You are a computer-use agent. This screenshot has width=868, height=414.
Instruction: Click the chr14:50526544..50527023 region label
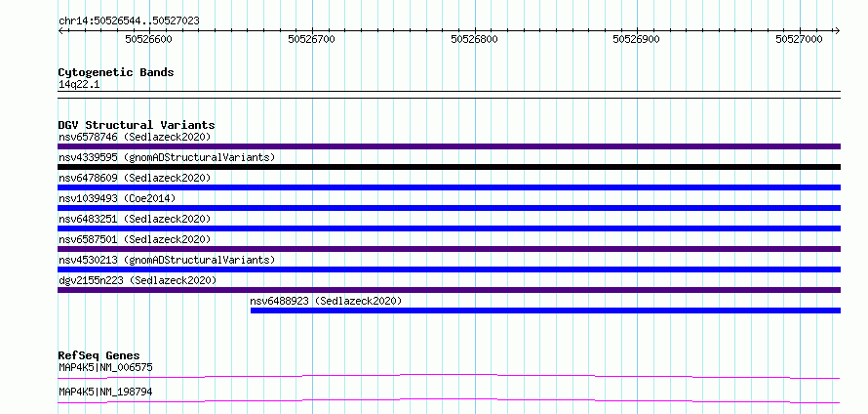click(x=129, y=21)
